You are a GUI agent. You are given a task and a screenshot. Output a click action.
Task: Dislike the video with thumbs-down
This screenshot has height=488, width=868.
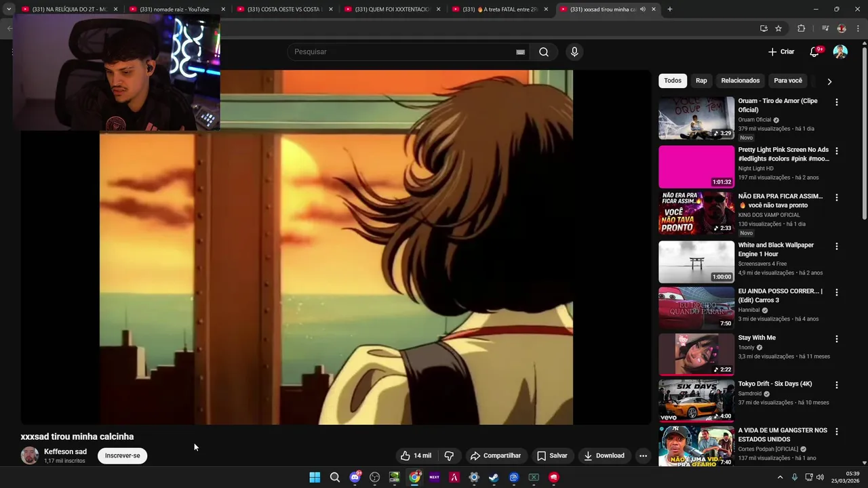[449, 455]
